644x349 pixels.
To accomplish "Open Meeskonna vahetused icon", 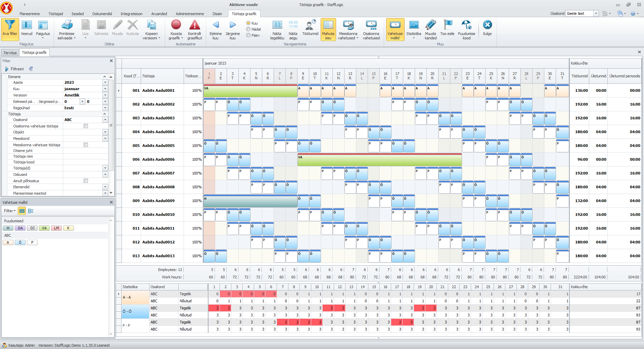I will (x=348, y=25).
